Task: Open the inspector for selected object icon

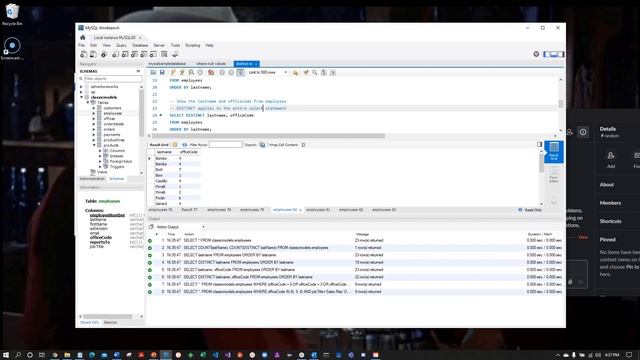Action: [104, 54]
